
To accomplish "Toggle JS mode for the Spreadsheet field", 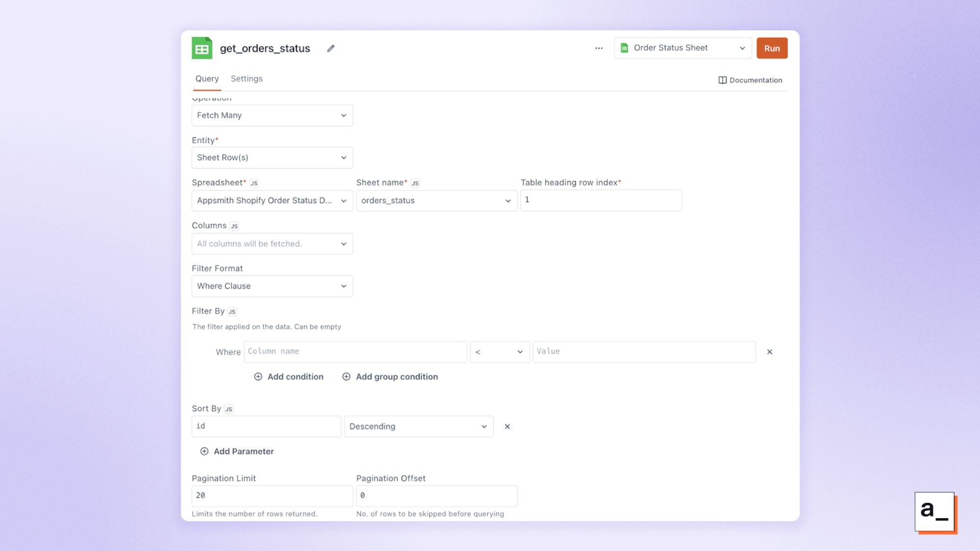I will pyautogui.click(x=254, y=183).
